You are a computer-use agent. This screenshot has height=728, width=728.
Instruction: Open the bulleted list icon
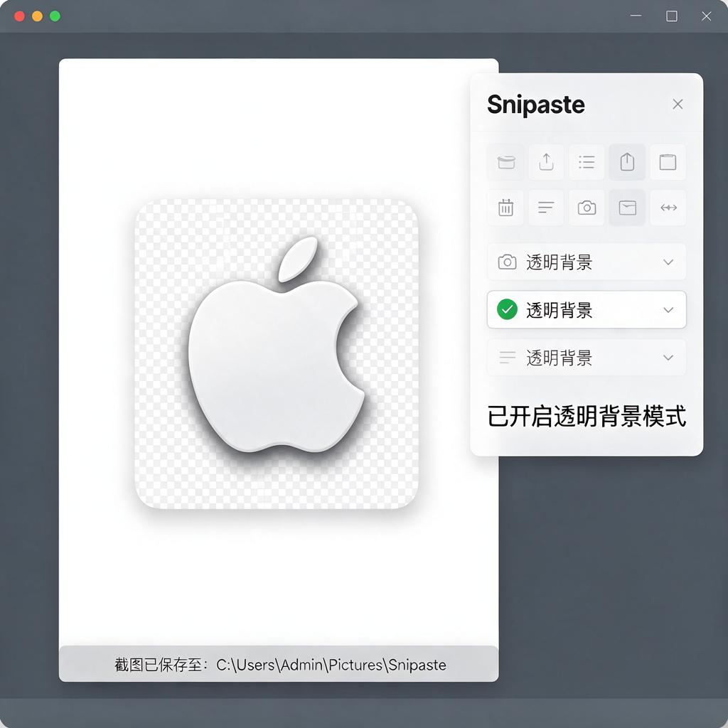click(x=587, y=163)
